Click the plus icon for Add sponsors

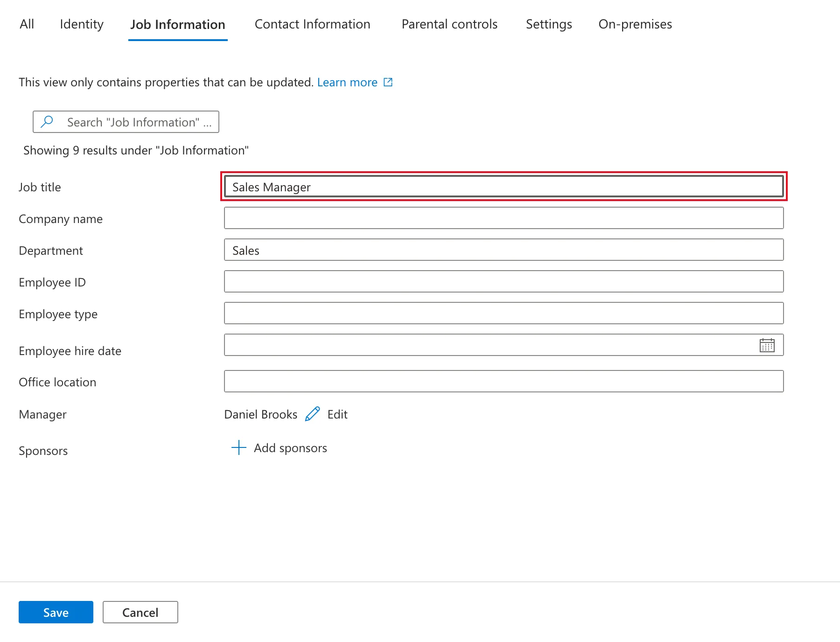(238, 447)
